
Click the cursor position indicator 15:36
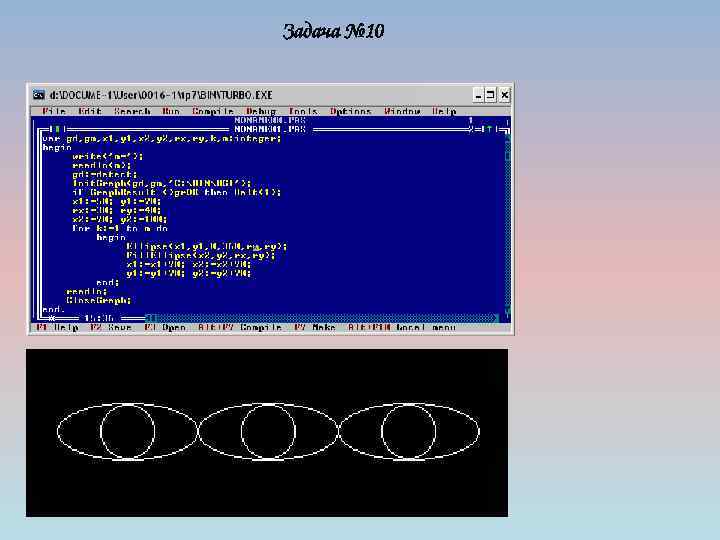coord(99,318)
